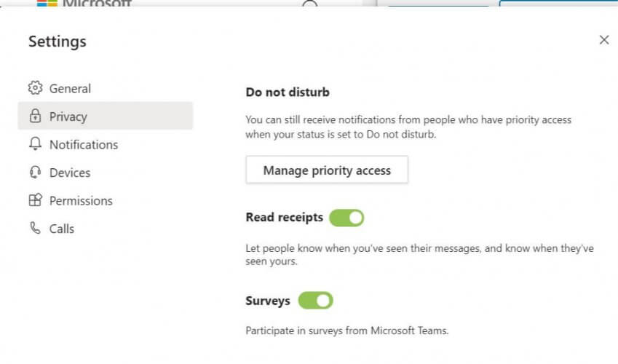Click 'Participate in surveys from Microsoft Teams' text

tap(346, 331)
